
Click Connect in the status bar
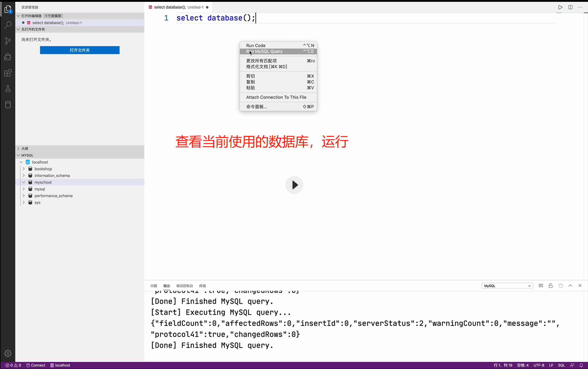coord(36,365)
